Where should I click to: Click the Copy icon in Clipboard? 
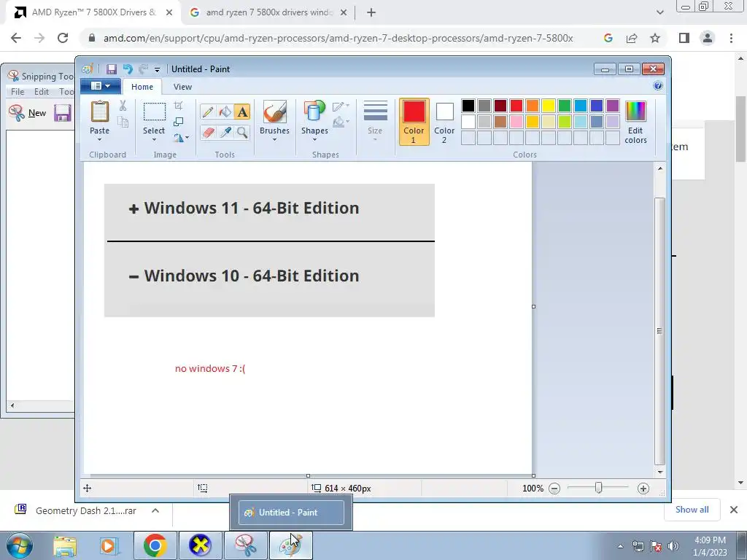(123, 122)
